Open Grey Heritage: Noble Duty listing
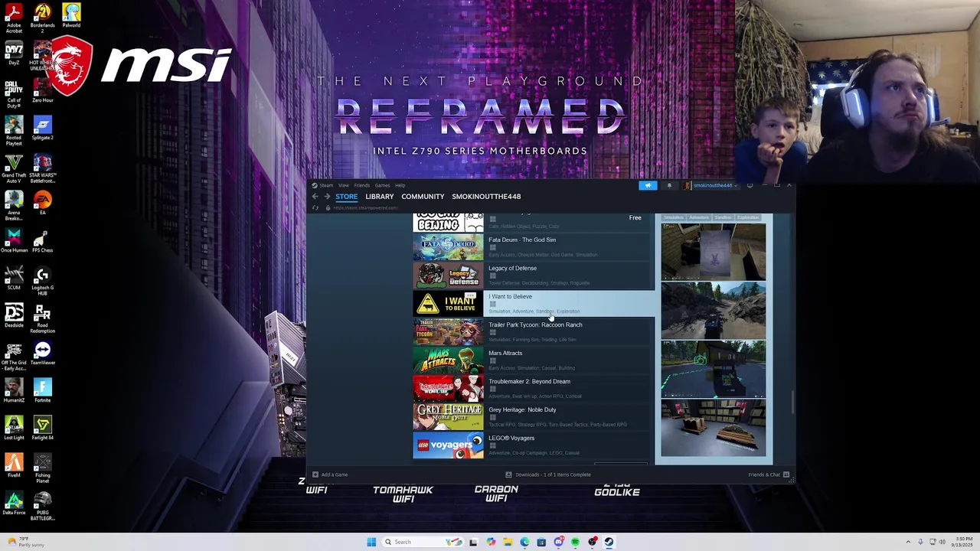The image size is (980, 551). pyautogui.click(x=534, y=417)
